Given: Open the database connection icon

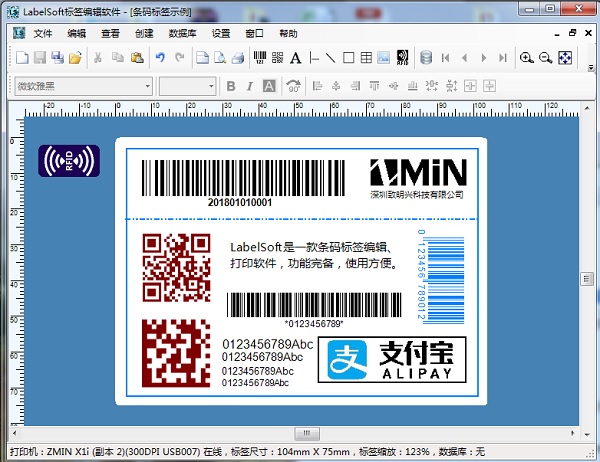Looking at the screenshot, I should pos(426,58).
